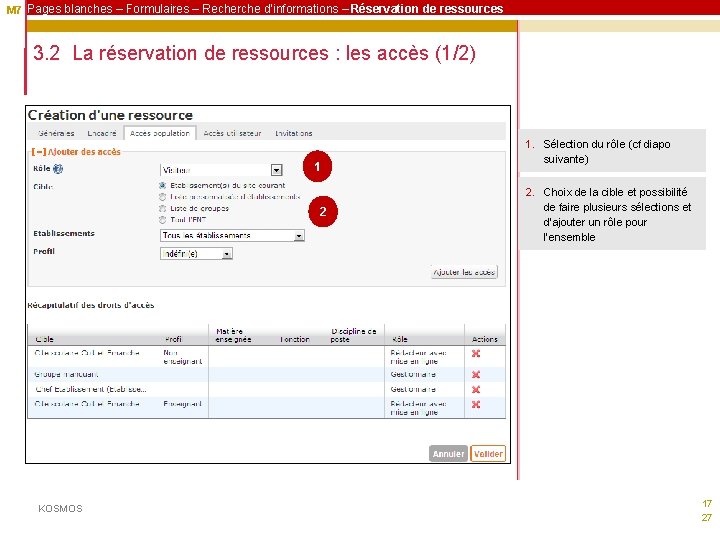Open the Profil dropdown showing Indéfini(e)
The width and height of the screenshot is (720, 540).
(x=197, y=253)
